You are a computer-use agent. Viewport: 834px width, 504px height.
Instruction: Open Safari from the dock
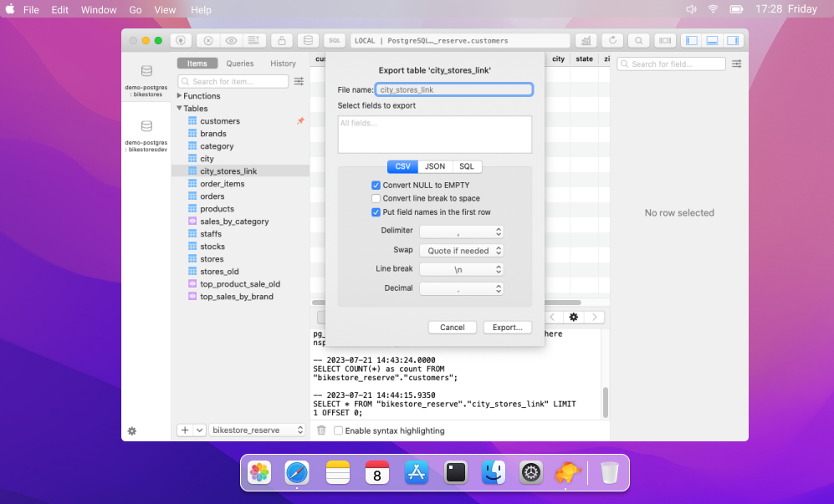(x=297, y=472)
